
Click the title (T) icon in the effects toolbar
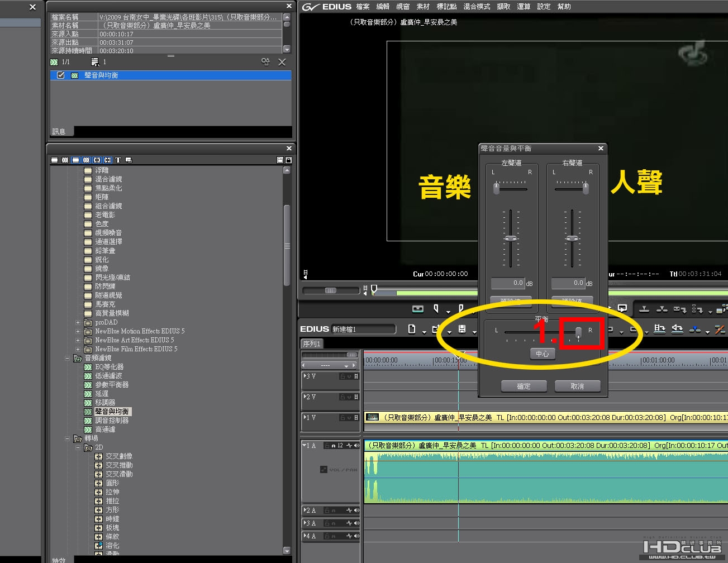coord(118,160)
